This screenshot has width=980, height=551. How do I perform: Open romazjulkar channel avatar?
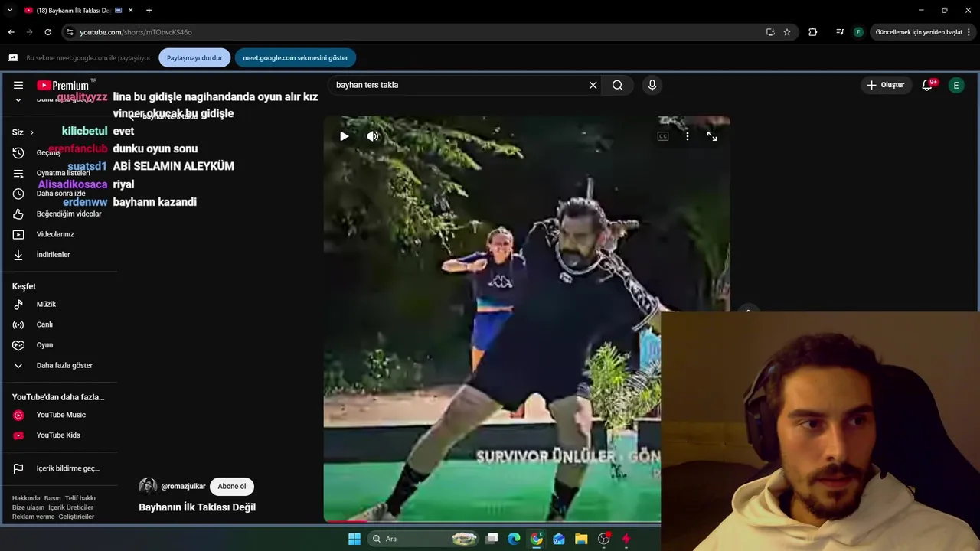148,486
